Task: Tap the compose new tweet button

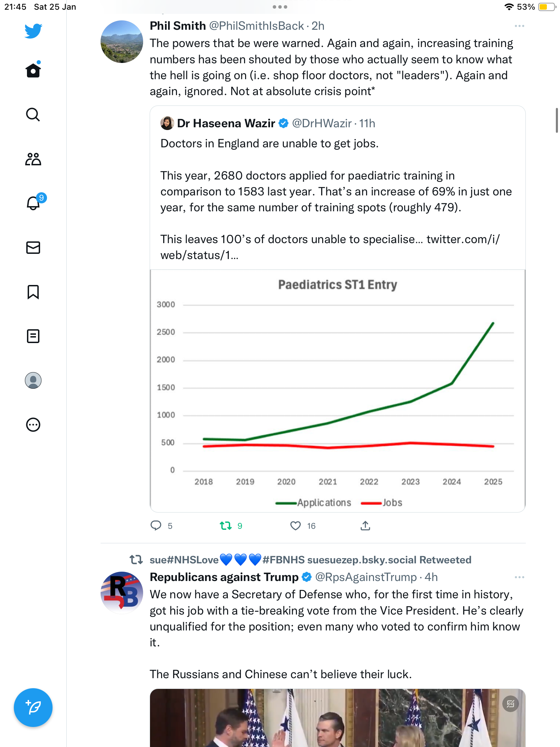Action: tap(33, 708)
